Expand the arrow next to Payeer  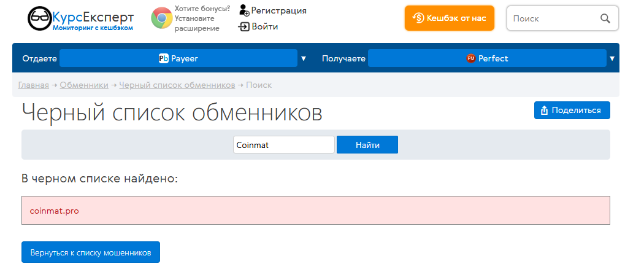click(x=304, y=58)
